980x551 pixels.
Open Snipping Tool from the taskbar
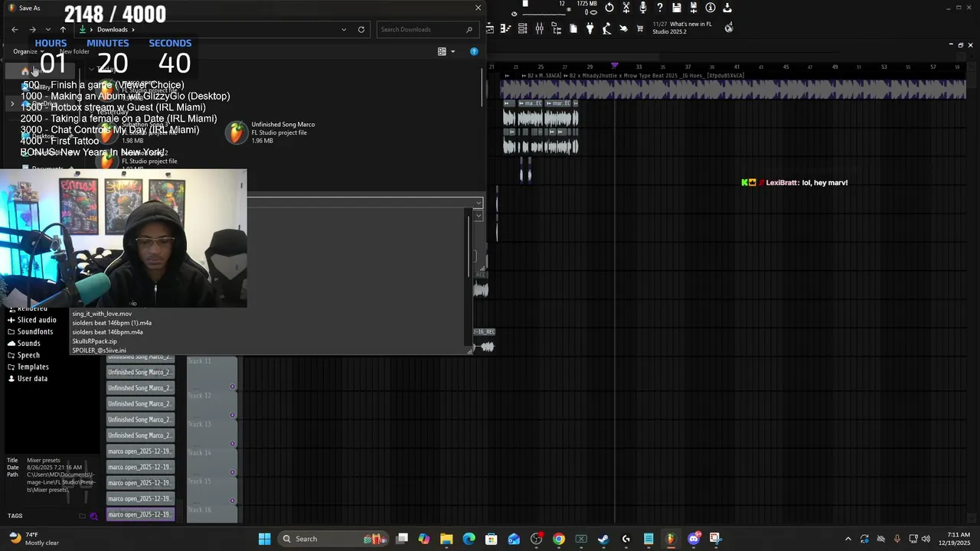715,539
